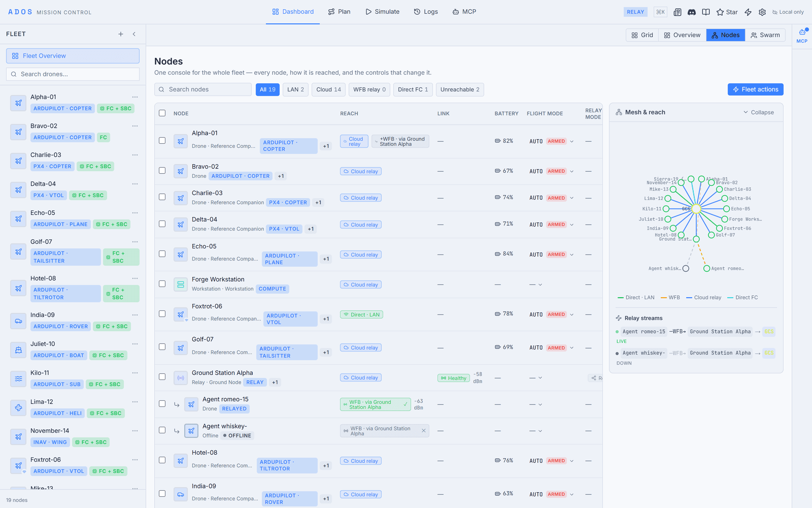Open settings gear in top bar
This screenshot has width=812, height=508.
pyautogui.click(x=762, y=12)
